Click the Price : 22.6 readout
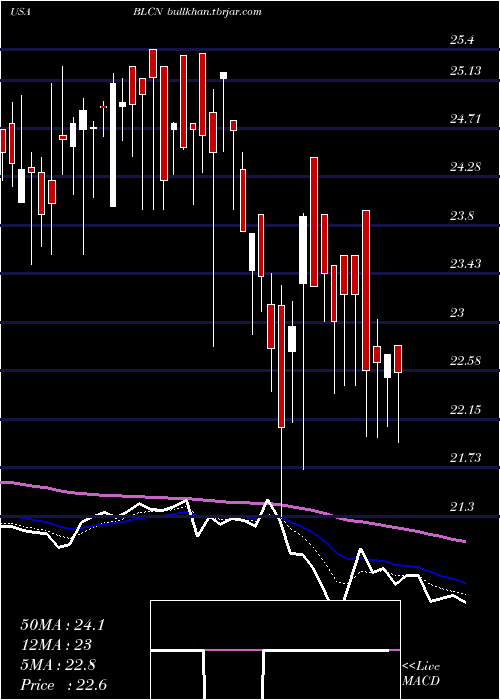The width and height of the screenshot is (500, 700). click(x=63, y=685)
